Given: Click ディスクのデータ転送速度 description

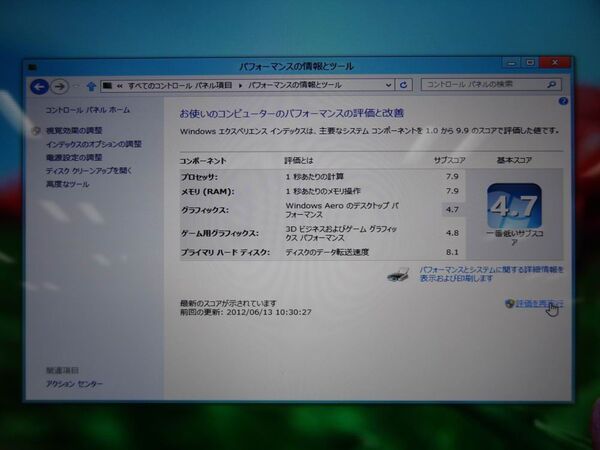Looking at the screenshot, I should [327, 252].
